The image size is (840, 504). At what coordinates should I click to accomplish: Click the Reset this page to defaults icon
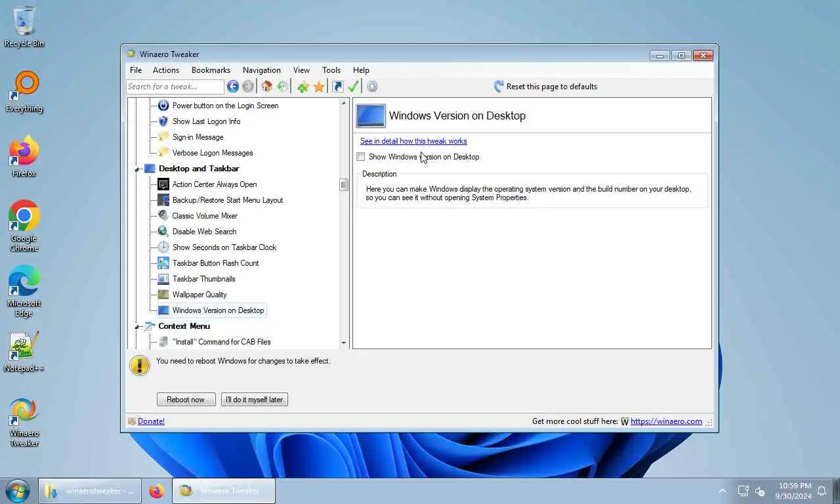click(x=499, y=87)
